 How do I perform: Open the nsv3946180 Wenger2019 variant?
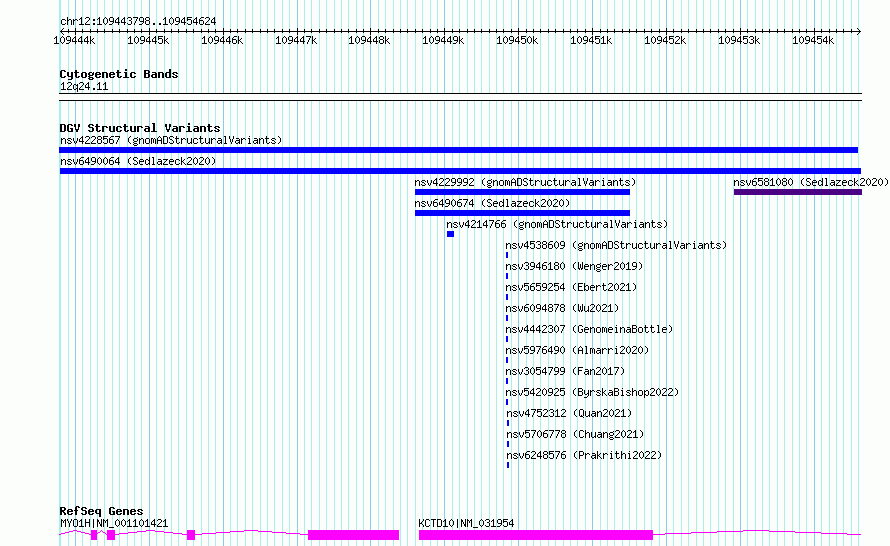(x=574, y=266)
